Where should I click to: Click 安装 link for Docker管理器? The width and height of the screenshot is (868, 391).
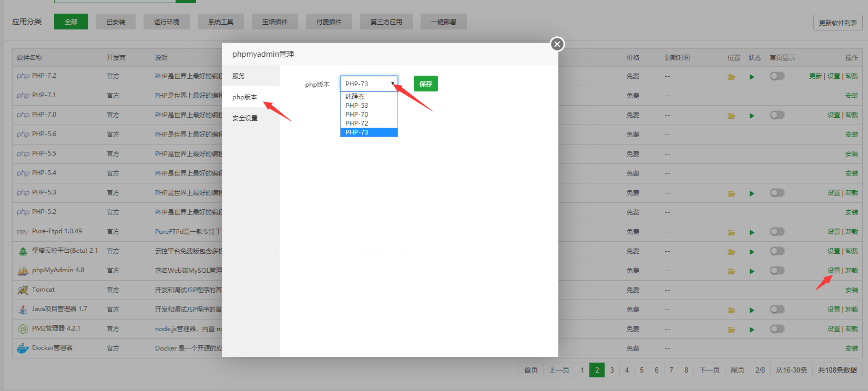click(852, 348)
